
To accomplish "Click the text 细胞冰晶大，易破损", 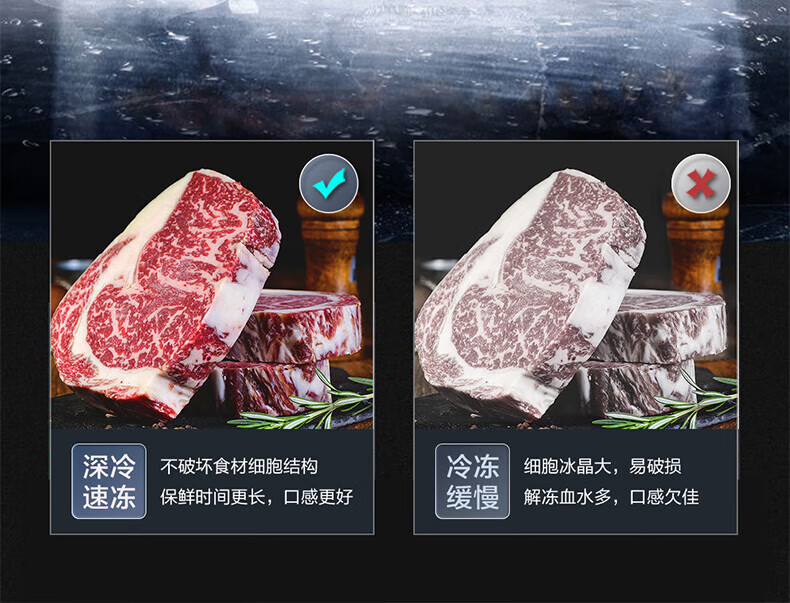I will (602, 466).
